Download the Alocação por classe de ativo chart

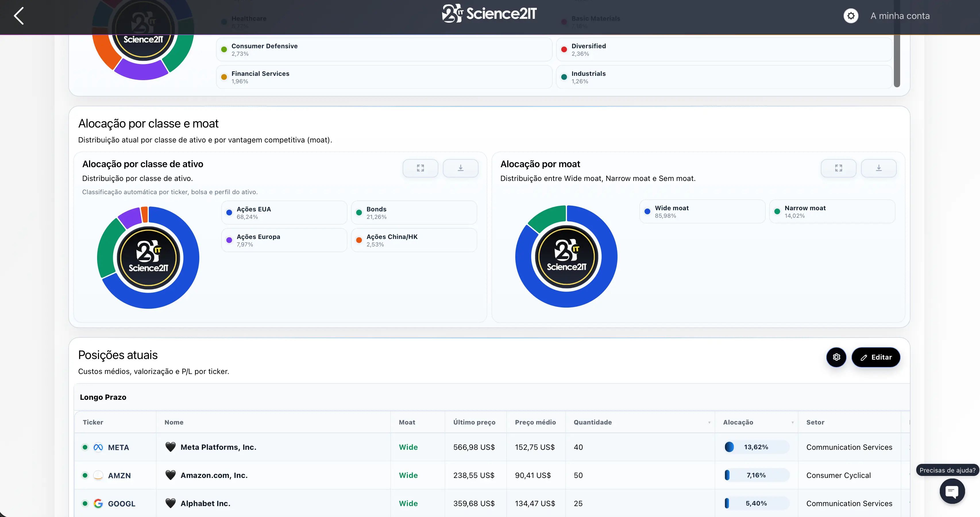(x=460, y=168)
